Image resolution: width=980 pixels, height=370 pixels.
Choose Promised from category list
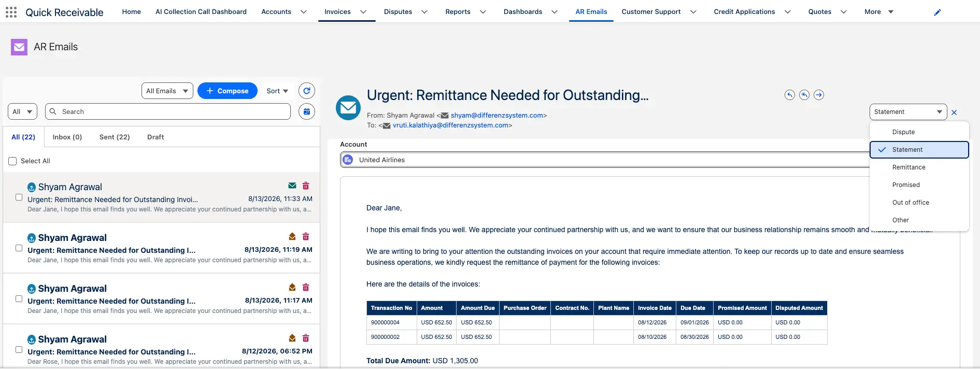coord(919,185)
